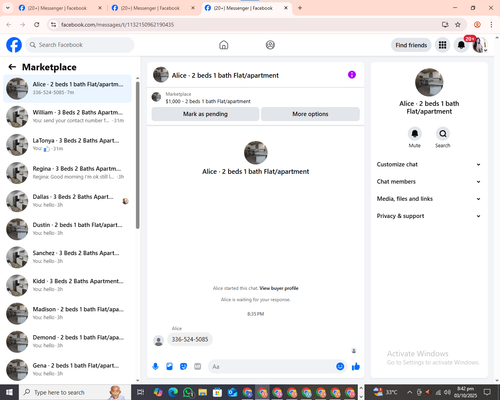The image size is (500, 400).
Task: Show hidden system tray icons
Action: [410, 392]
